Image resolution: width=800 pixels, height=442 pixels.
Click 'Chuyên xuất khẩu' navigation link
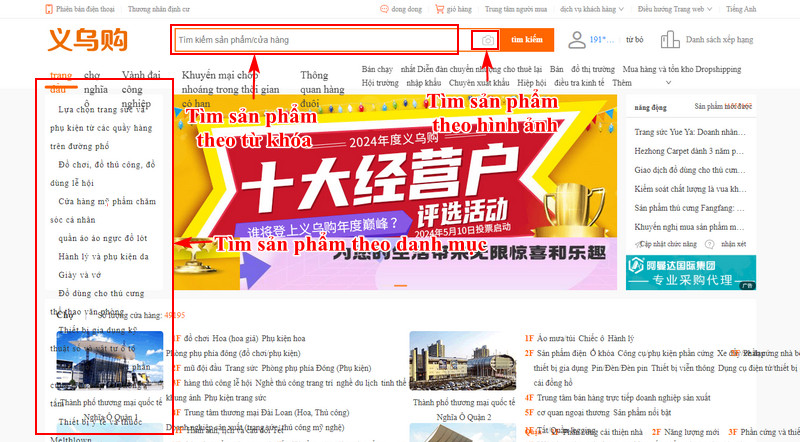click(479, 83)
